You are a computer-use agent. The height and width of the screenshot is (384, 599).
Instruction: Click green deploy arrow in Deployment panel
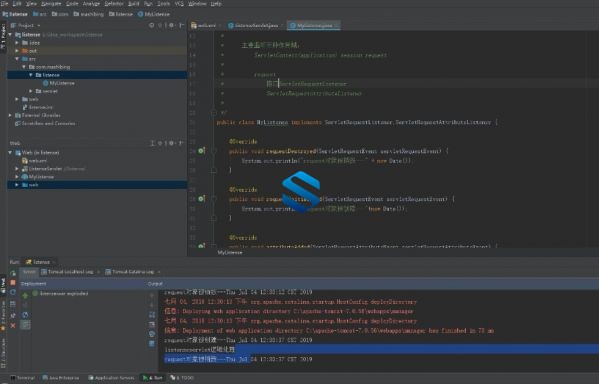[x=25, y=295]
